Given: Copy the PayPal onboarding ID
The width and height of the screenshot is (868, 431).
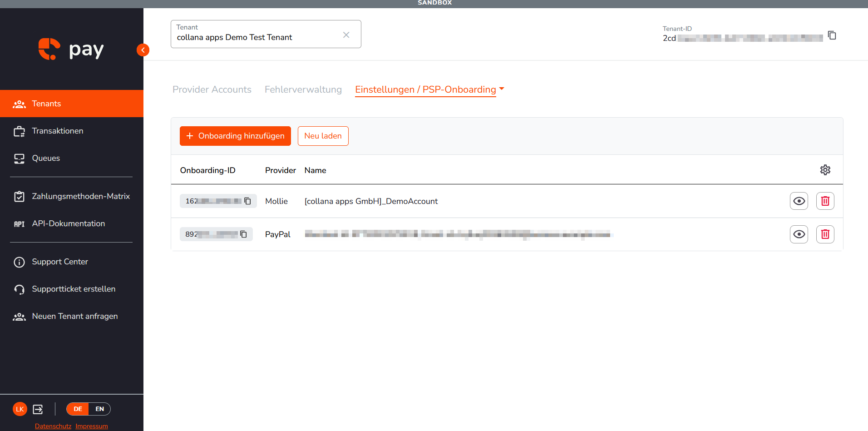Looking at the screenshot, I should click(243, 234).
